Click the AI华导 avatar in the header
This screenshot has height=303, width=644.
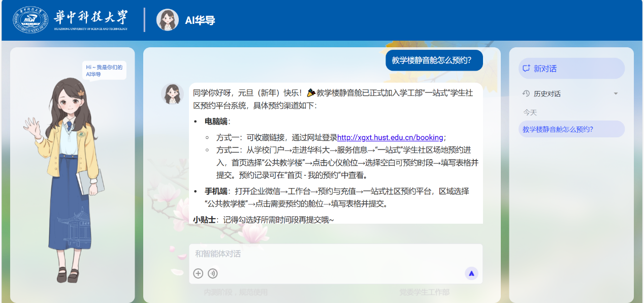coord(167,21)
